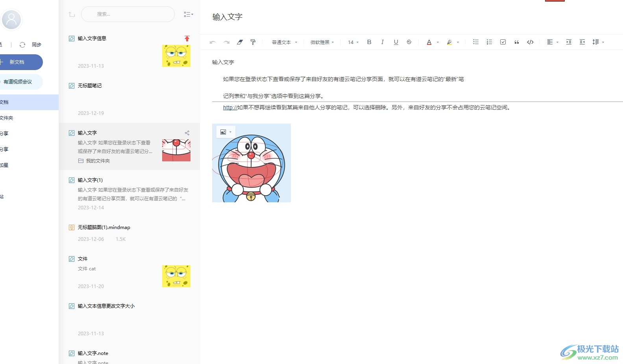Go up one folder level icon
Viewport: 623px width, 364px height.
pyautogui.click(x=72, y=14)
